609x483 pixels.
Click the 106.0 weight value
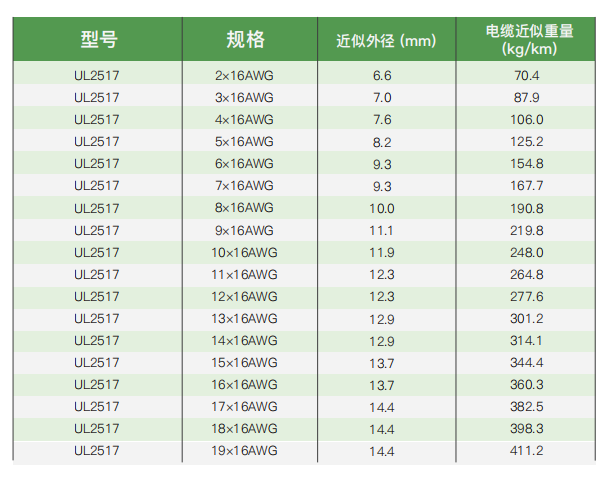(x=526, y=120)
